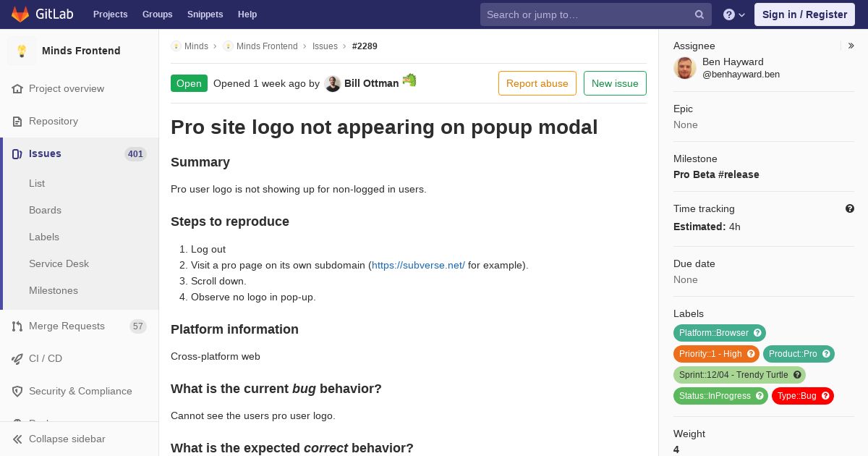Click the Collapse sidebar double-chevron icon

point(17,439)
